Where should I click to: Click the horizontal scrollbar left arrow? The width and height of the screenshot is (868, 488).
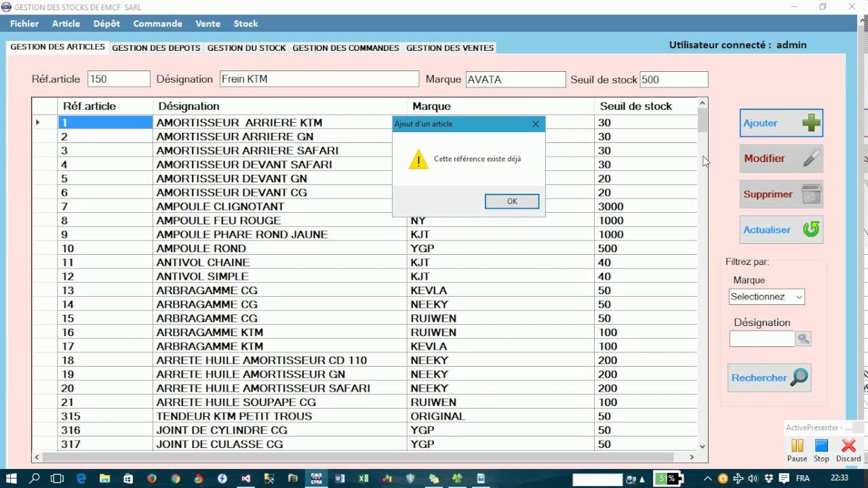pyautogui.click(x=37, y=457)
